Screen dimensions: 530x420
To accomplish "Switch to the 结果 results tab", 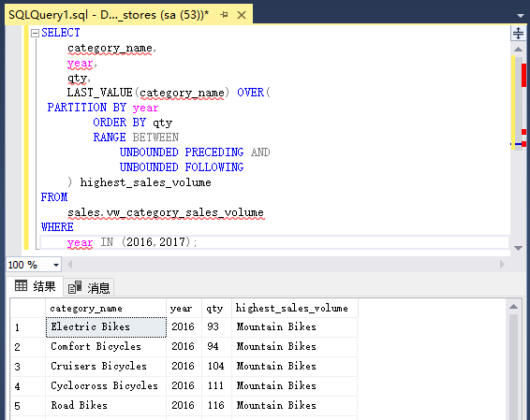I will point(36,286).
